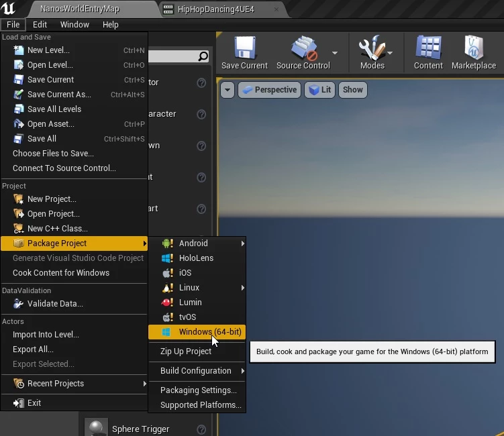Select Import Into Level...
The image size is (504, 436).
tap(74, 335)
